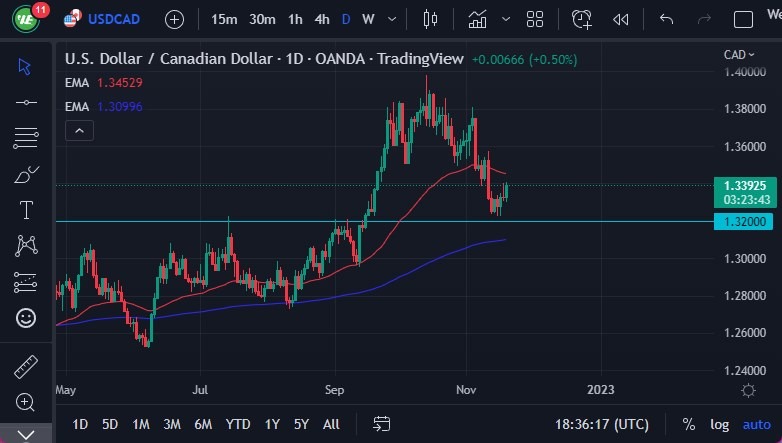Select the D daily timeframe

pos(346,19)
